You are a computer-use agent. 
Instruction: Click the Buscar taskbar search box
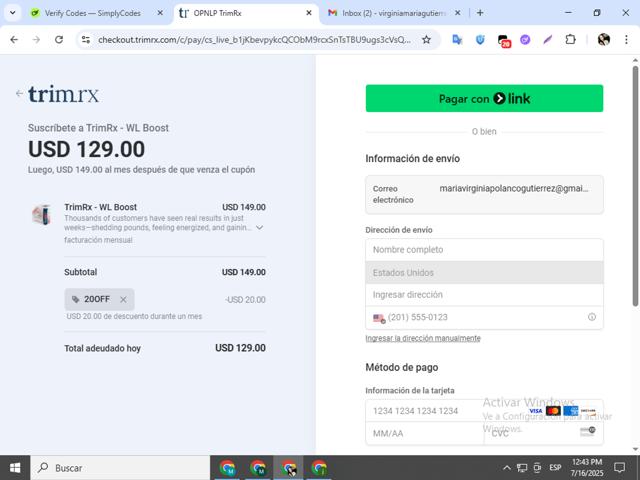pos(120,468)
